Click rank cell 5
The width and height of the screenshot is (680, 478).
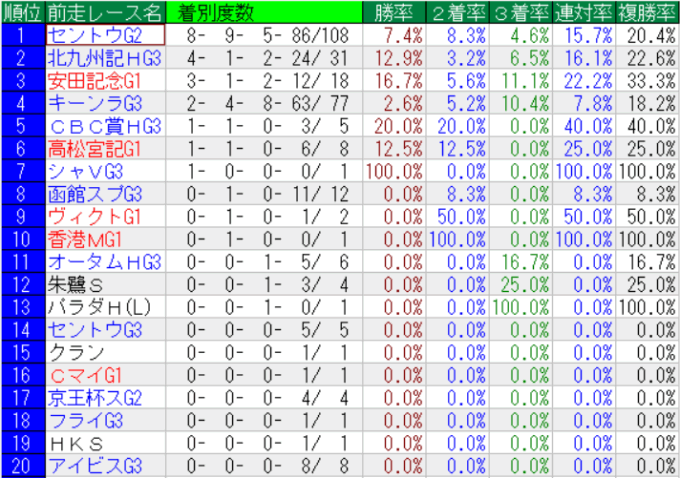(23, 126)
